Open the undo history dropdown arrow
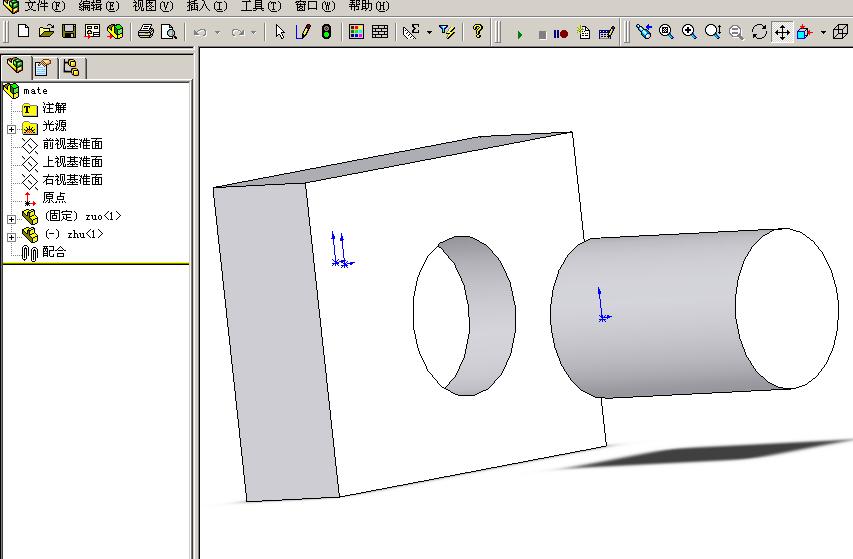Viewport: 853px width, 559px height. click(217, 33)
